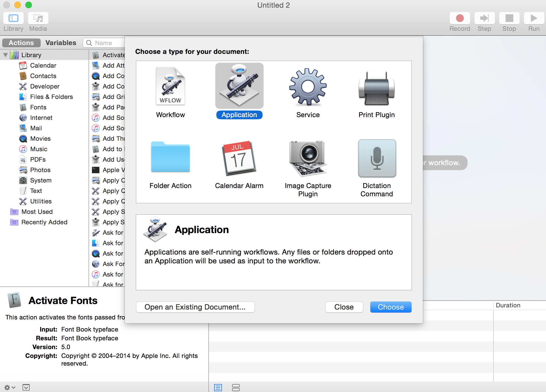Viewport: 546px width, 392px height.
Task: Run the workflow with Run button
Action: click(534, 18)
